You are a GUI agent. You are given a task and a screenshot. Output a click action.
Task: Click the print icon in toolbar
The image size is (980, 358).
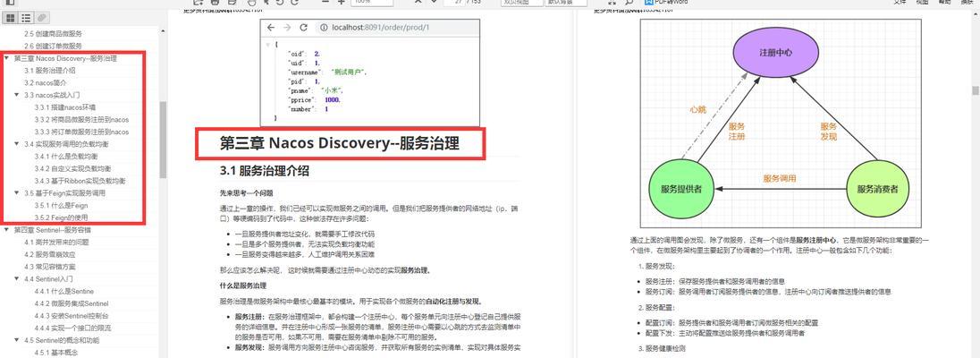point(215,3)
